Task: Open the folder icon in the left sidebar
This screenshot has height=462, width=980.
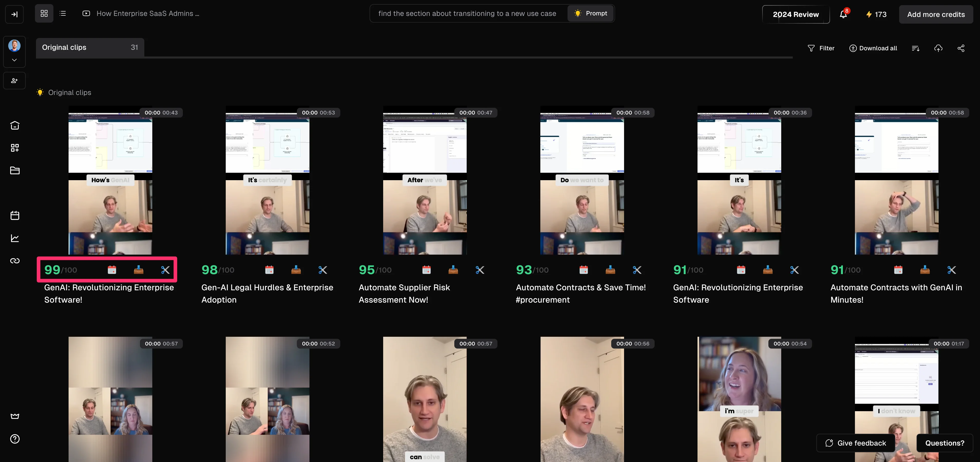Action: [x=15, y=170]
